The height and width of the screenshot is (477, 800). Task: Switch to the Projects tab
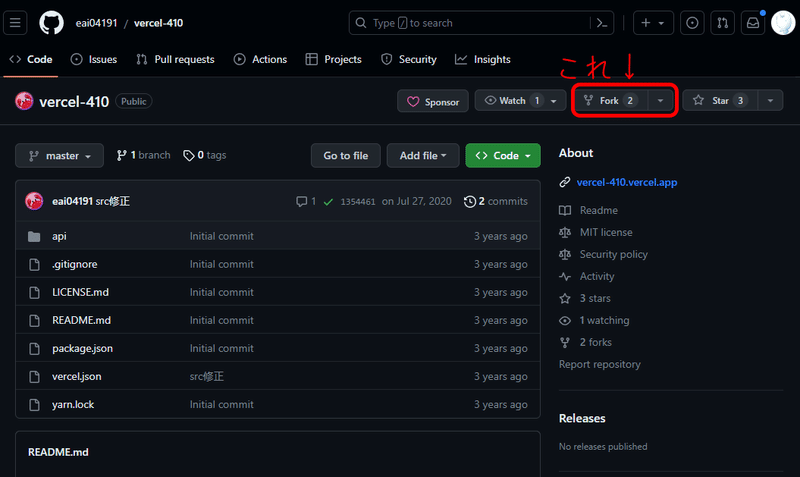[x=334, y=59]
